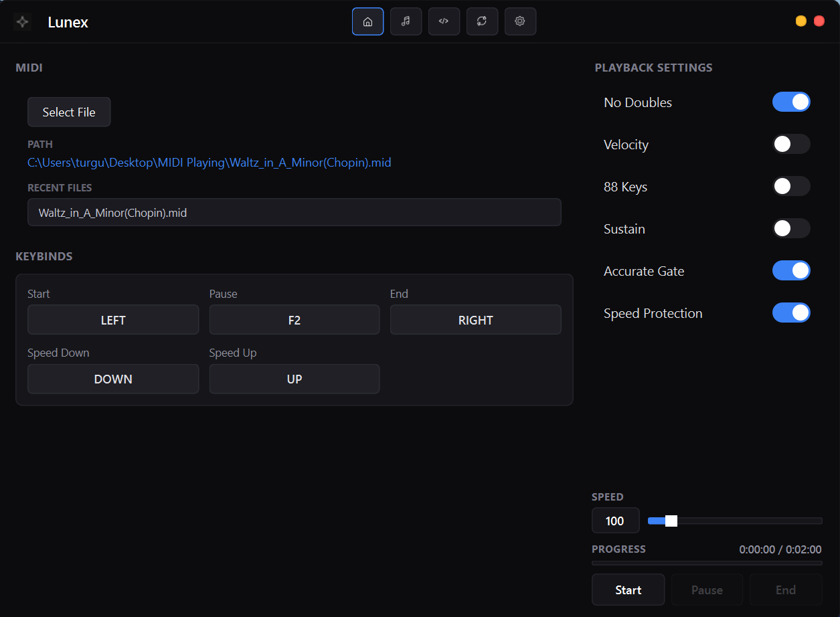Change the End keybind set to RIGHT
840x617 pixels.
tap(475, 320)
